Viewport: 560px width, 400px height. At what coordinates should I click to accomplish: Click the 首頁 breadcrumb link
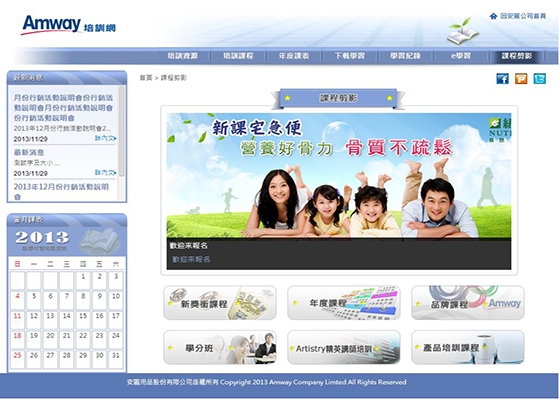[x=146, y=78]
